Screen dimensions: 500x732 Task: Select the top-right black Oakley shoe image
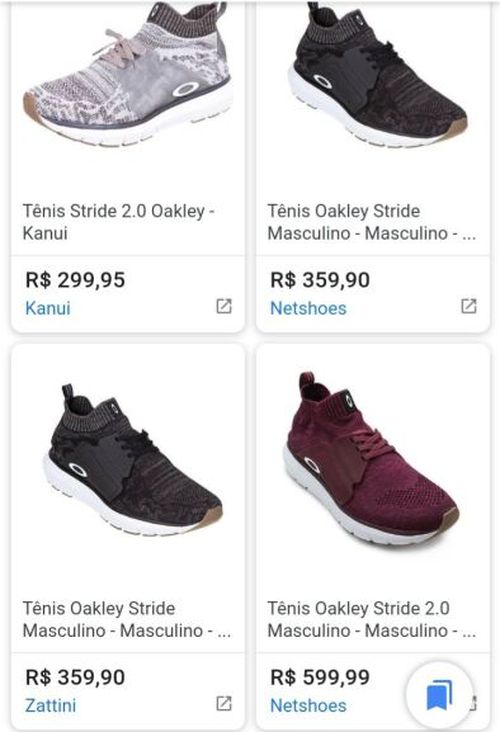[x=377, y=75]
